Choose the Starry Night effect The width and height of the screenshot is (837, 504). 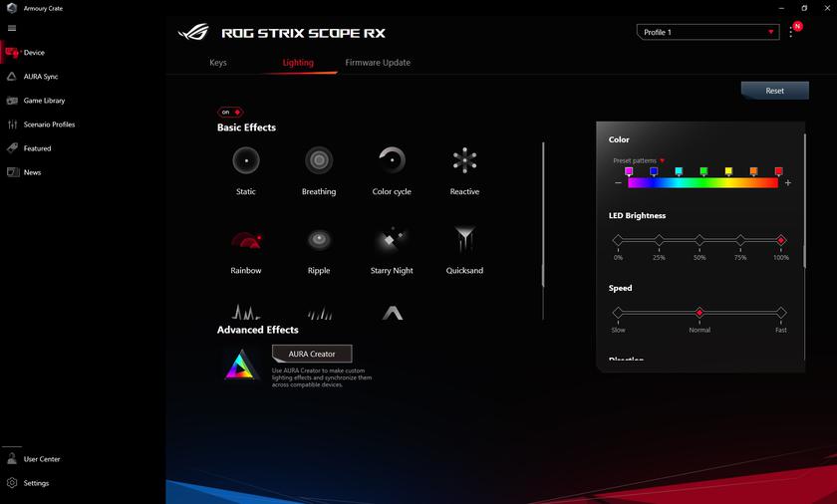392,240
